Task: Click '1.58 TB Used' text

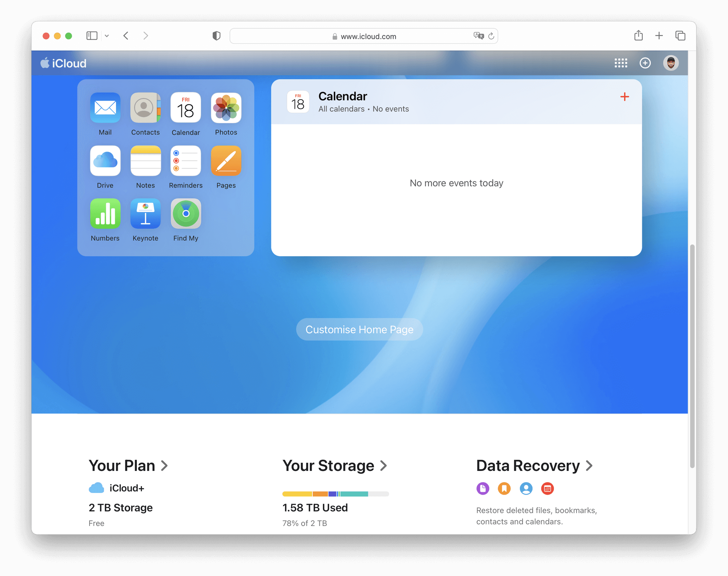Action: coord(315,508)
